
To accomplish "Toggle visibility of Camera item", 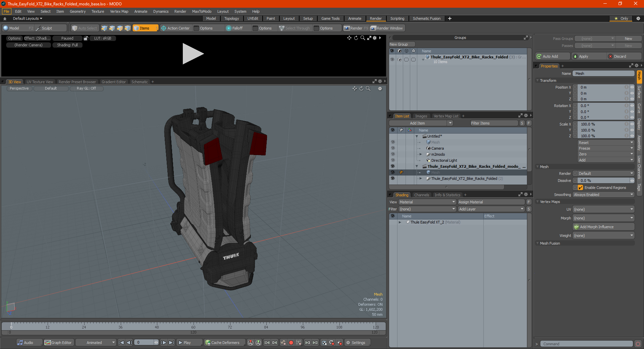I will 392,148.
